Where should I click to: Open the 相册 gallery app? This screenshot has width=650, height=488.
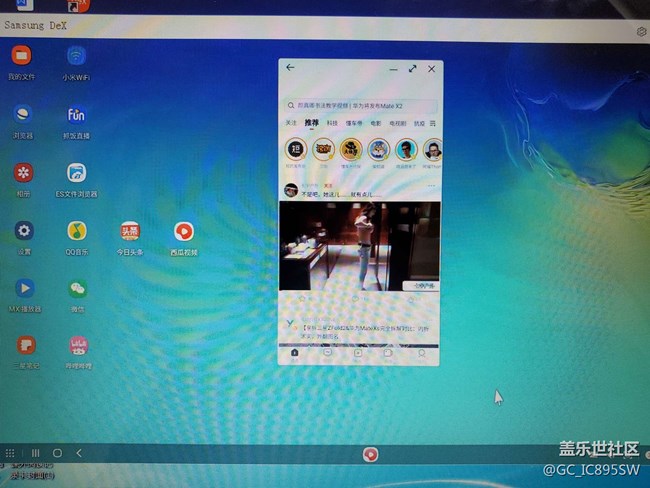23,173
